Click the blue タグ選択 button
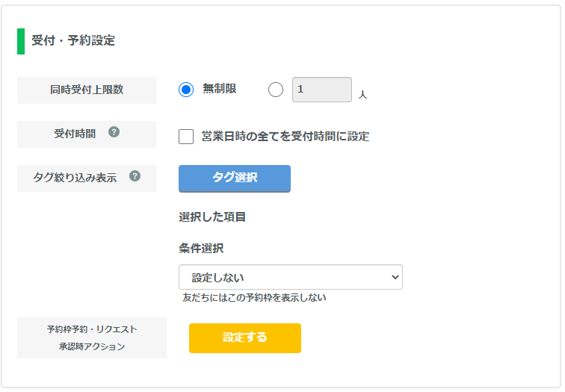This screenshot has height=392, width=565. click(235, 178)
